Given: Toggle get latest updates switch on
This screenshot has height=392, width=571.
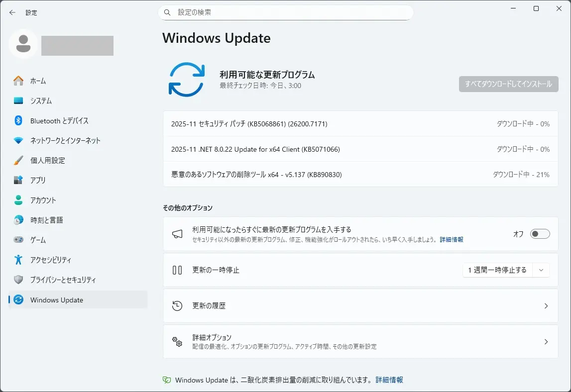Looking at the screenshot, I should (x=540, y=234).
